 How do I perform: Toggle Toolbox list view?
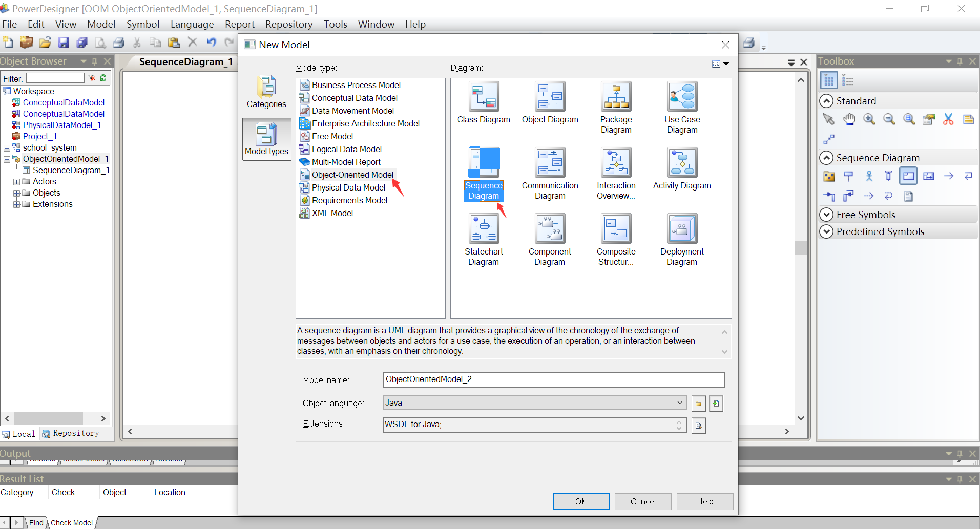[x=848, y=80]
